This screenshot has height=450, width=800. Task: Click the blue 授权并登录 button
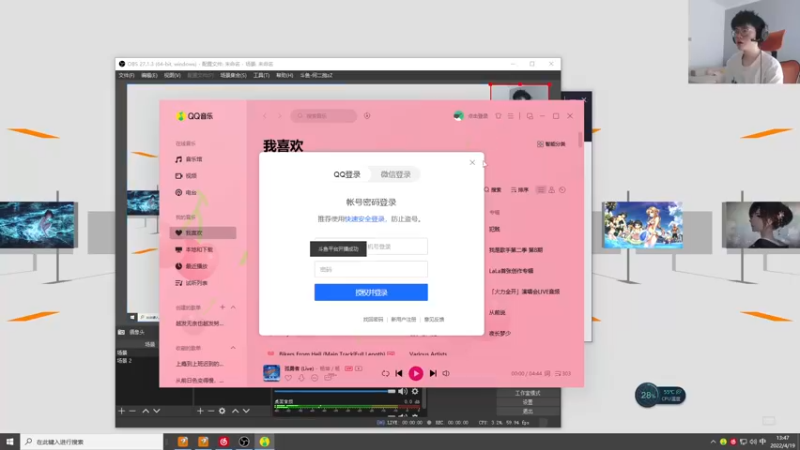[x=371, y=292]
